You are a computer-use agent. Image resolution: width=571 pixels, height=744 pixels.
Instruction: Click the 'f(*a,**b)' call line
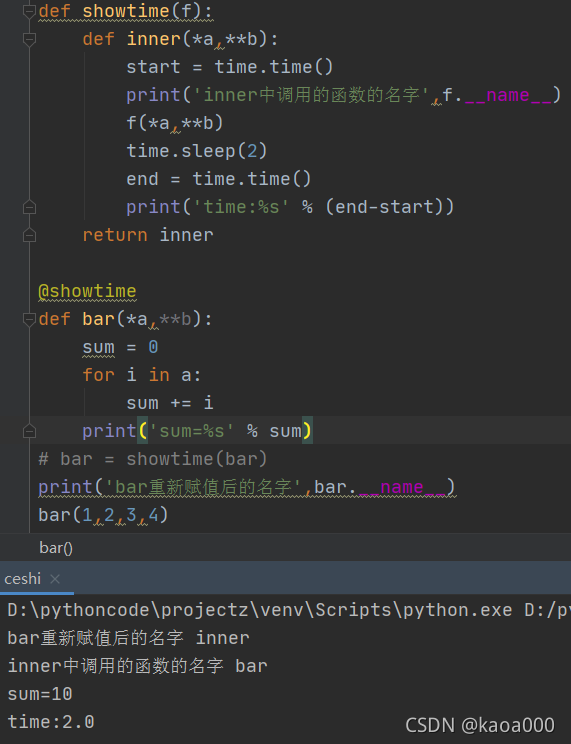[175, 123]
